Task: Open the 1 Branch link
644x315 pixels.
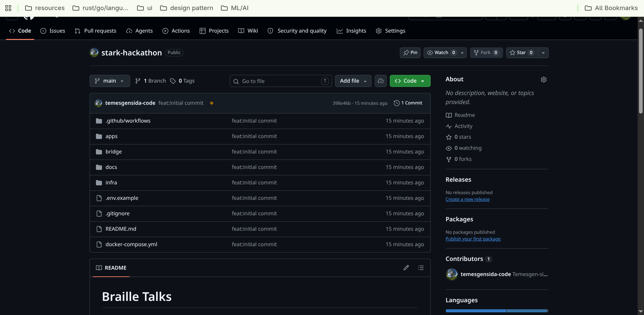Action: (151, 81)
